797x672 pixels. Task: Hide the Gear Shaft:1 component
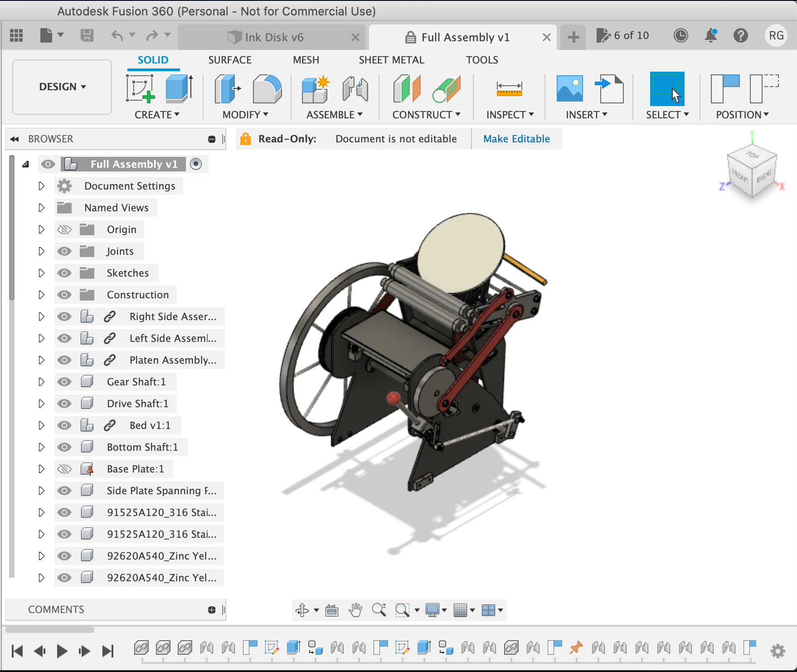64,382
